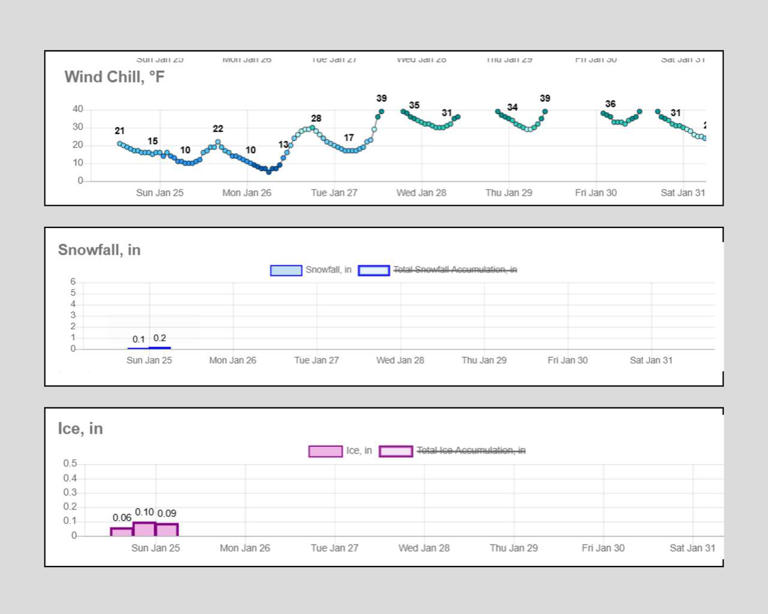Viewport: 768px width, 614px height.
Task: Click the wind chill point labeled 28
Action: pyautogui.click(x=313, y=128)
